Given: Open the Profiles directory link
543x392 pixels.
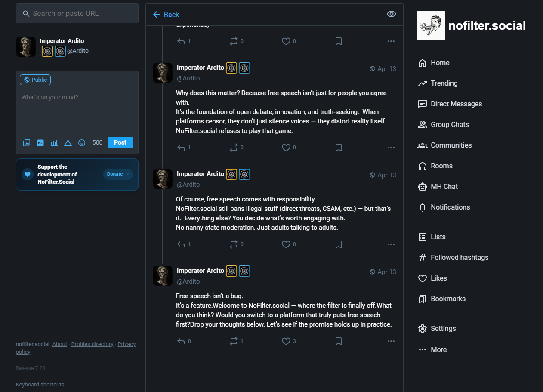Looking at the screenshot, I should tap(92, 344).
